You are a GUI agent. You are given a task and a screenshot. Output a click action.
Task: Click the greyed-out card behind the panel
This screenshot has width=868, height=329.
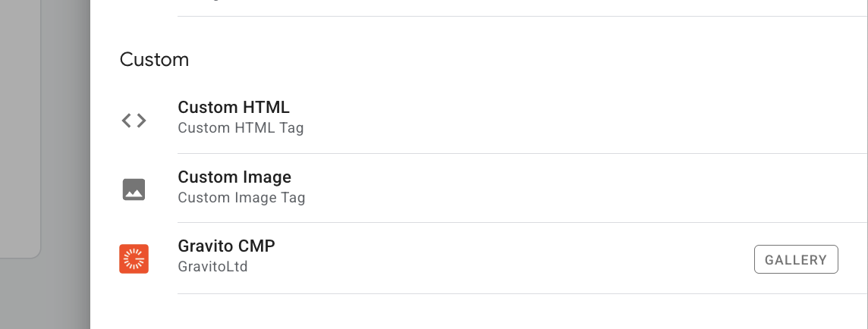pos(20,127)
